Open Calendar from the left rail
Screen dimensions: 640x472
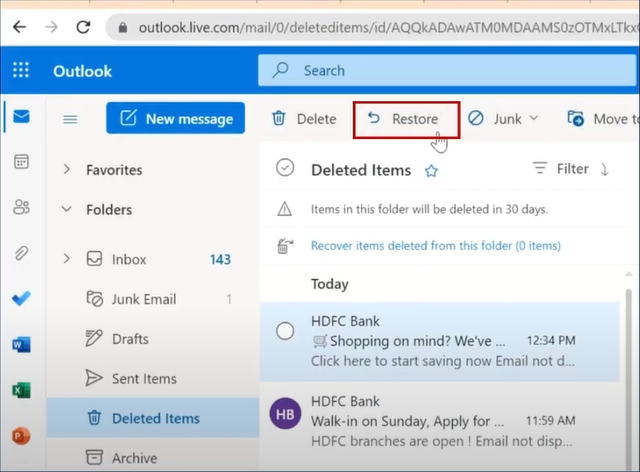(21, 162)
